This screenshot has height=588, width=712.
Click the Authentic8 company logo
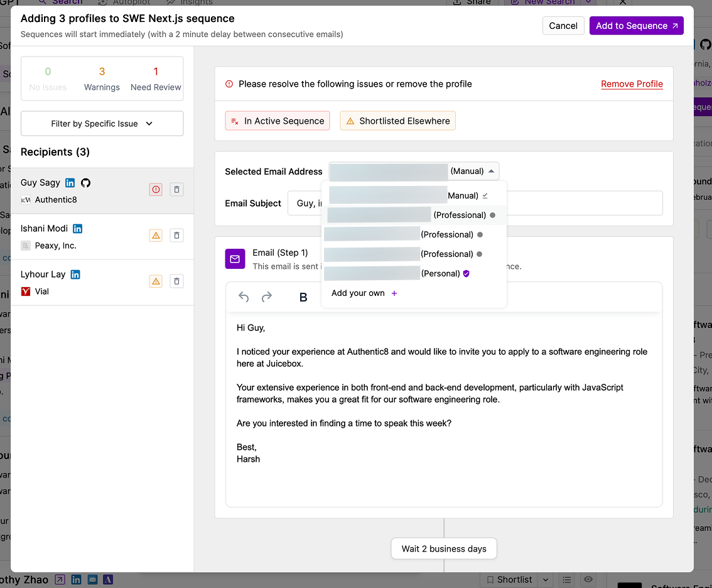(x=26, y=200)
